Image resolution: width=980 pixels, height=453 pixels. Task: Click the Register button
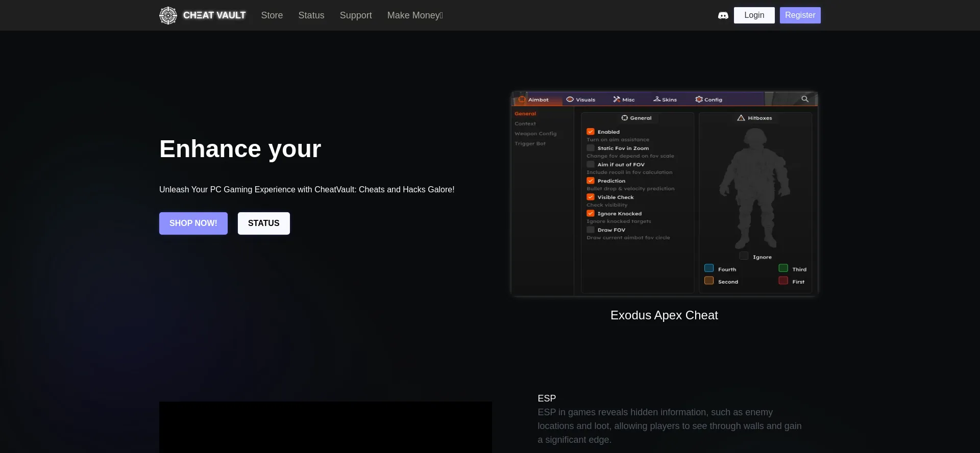[x=799, y=15]
